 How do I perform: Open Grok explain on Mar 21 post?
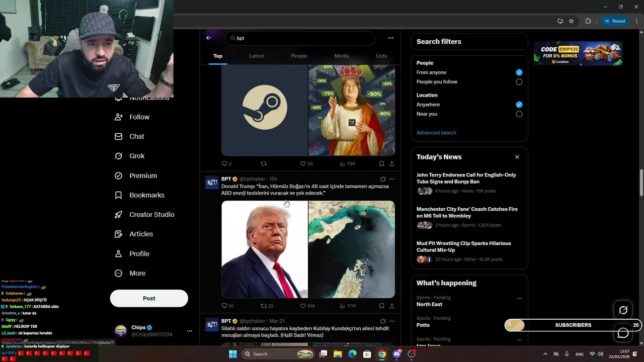click(383, 321)
